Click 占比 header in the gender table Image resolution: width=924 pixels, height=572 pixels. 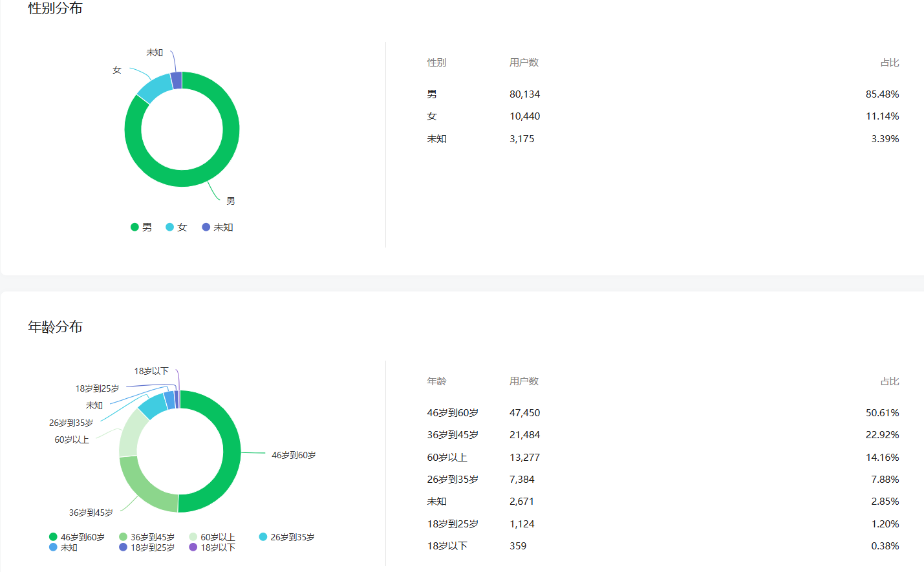[x=890, y=63]
